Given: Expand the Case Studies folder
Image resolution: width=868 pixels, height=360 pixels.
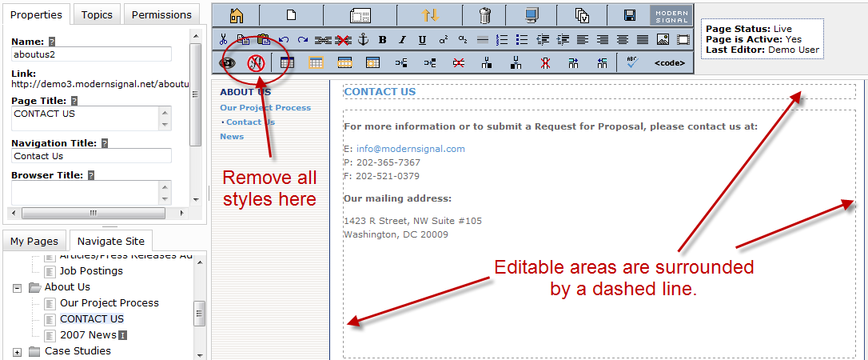Looking at the screenshot, I should 17,351.
